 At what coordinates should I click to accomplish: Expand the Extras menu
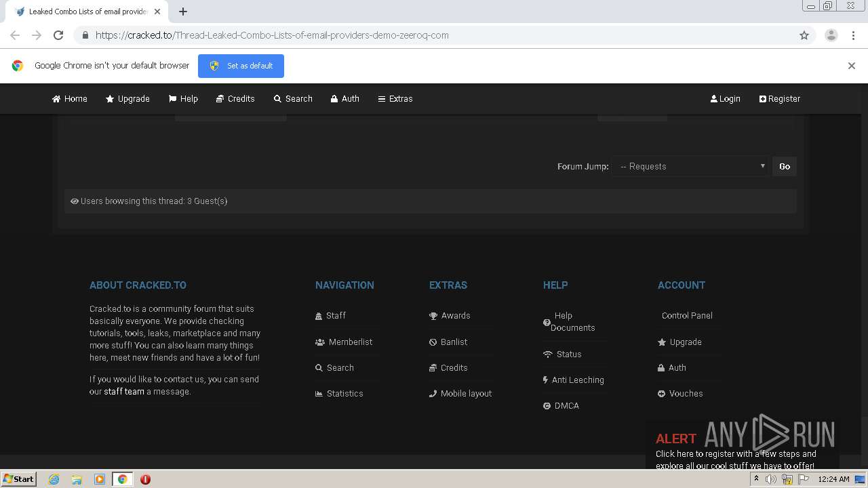pos(395,98)
